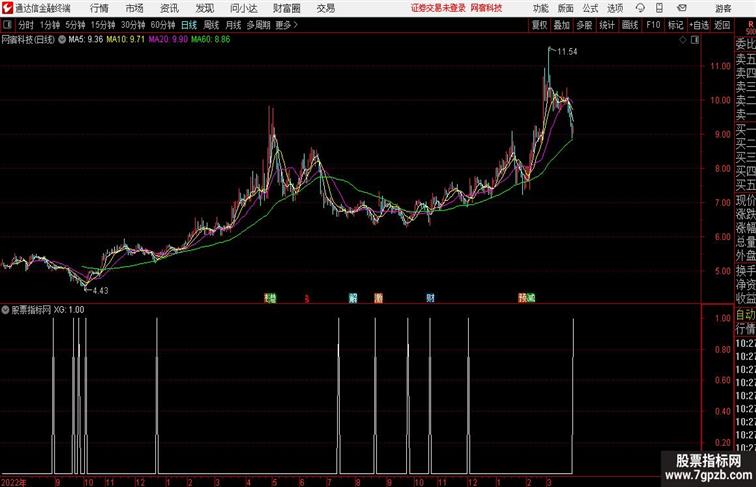Open the 发现 menu
756x487 pixels.
click(204, 8)
